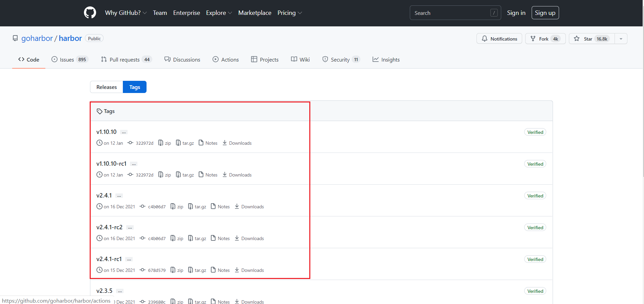Open the Actions tab

click(225, 60)
